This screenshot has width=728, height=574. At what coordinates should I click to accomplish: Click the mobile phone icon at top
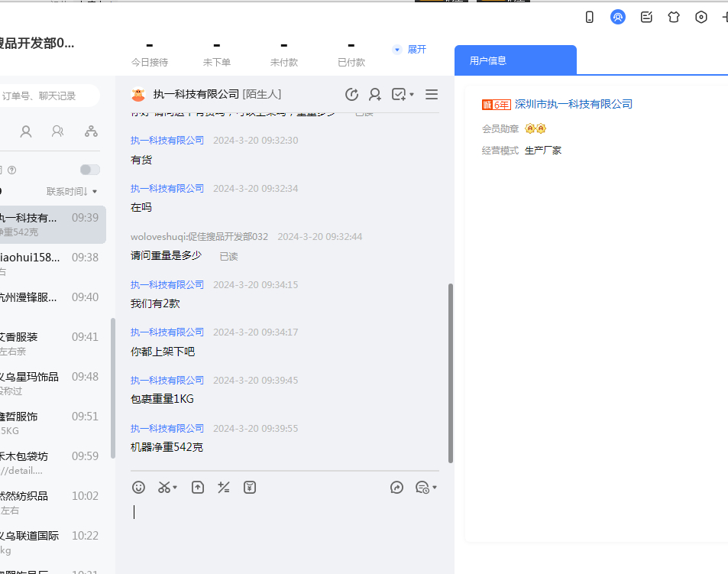590,17
